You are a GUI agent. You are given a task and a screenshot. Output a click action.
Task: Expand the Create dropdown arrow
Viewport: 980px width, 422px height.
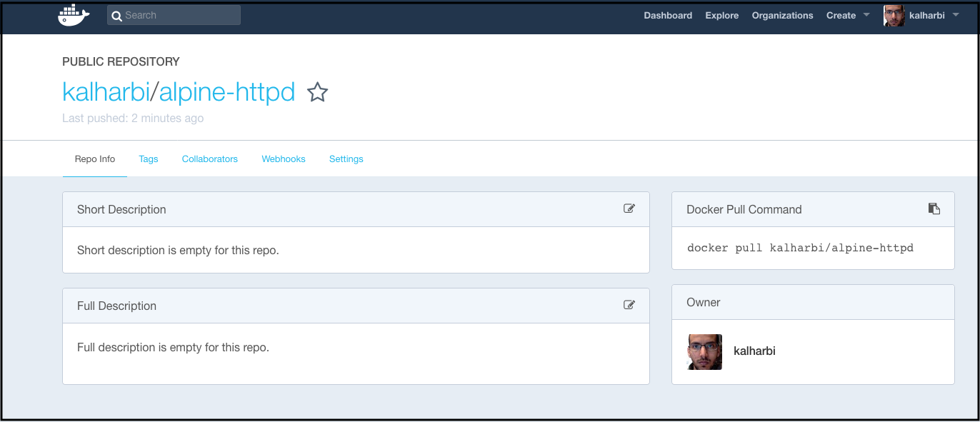866,15
